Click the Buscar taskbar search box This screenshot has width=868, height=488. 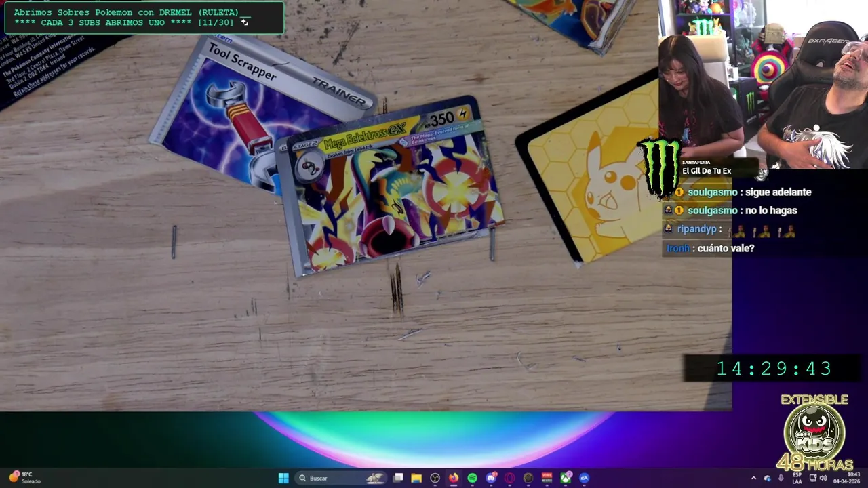[340, 478]
